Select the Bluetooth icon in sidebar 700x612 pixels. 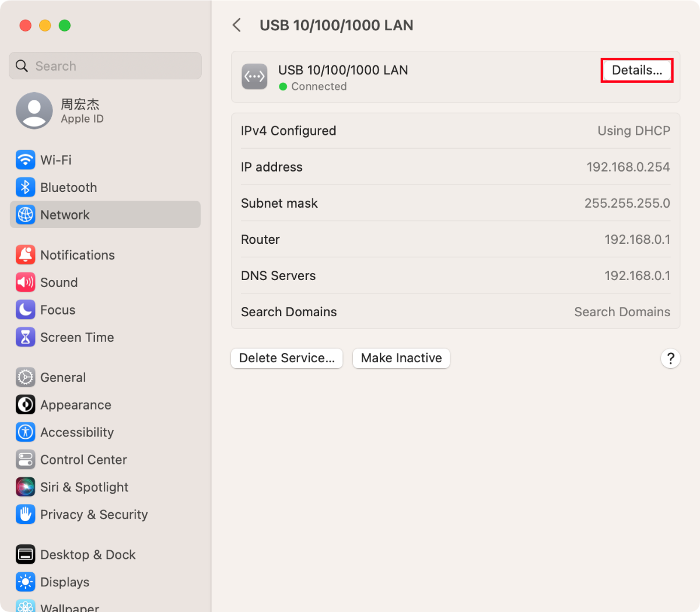point(25,187)
